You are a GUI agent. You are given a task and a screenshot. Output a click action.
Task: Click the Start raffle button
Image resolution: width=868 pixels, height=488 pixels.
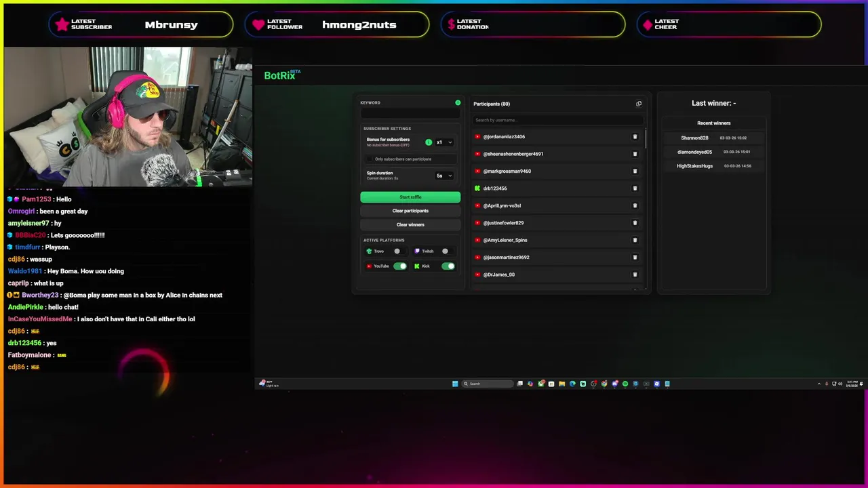click(x=410, y=197)
